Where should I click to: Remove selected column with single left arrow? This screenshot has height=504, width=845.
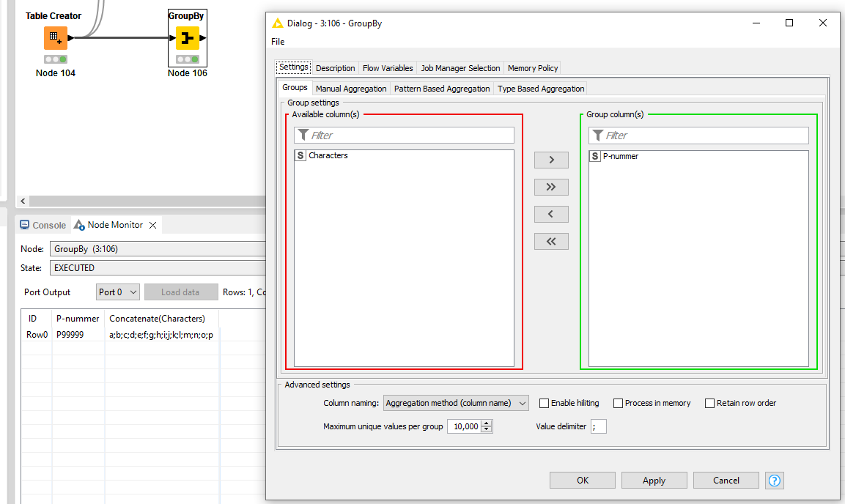[551, 215]
